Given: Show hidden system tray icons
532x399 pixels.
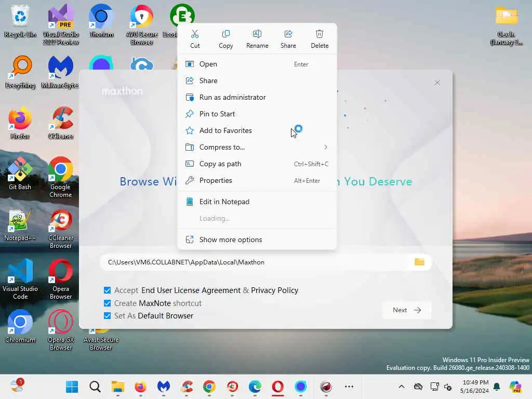Looking at the screenshot, I should click(x=402, y=387).
